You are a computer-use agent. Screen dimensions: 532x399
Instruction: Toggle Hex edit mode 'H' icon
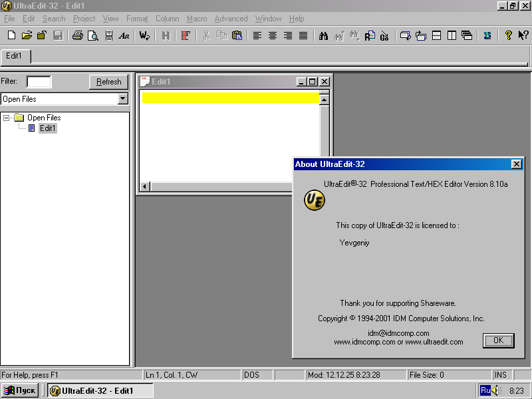click(166, 35)
